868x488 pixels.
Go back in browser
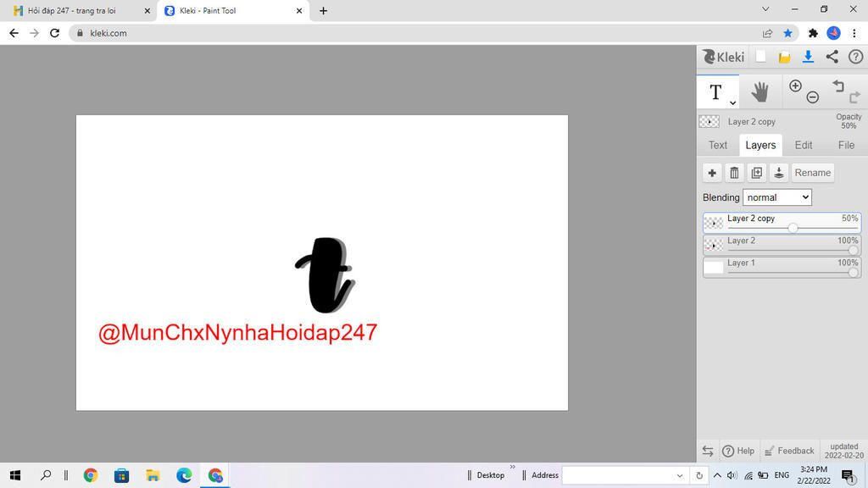tap(14, 33)
